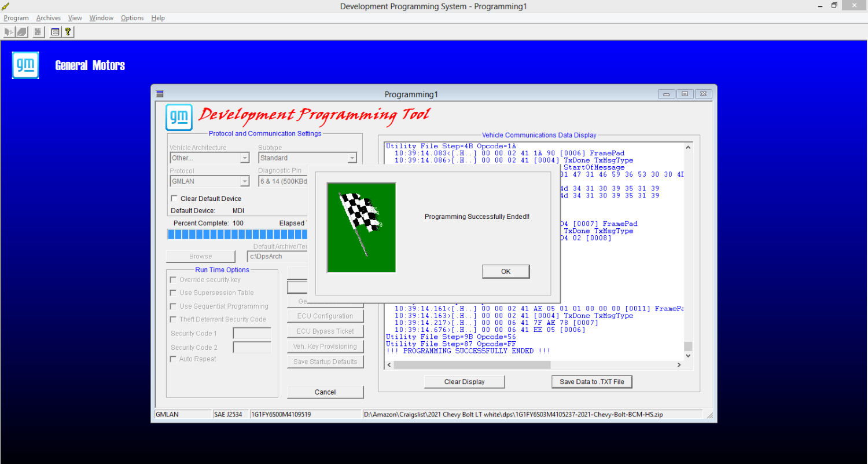Click the grayed-out slanted page toolbar icon
The image size is (868, 464).
tap(21, 32)
